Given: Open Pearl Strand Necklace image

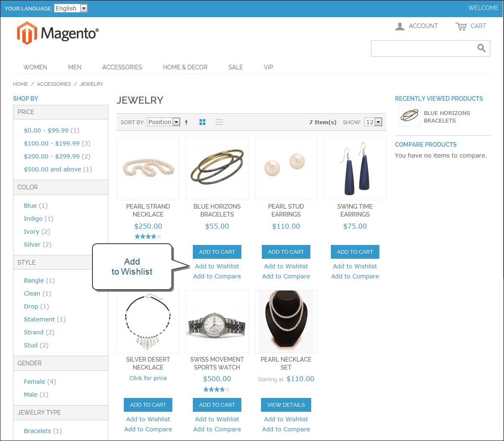Looking at the screenshot, I should [148, 169].
